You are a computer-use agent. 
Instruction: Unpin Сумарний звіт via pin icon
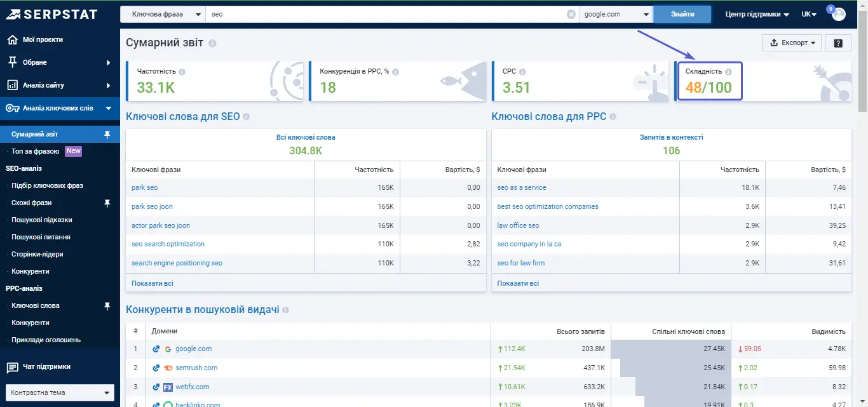point(107,134)
